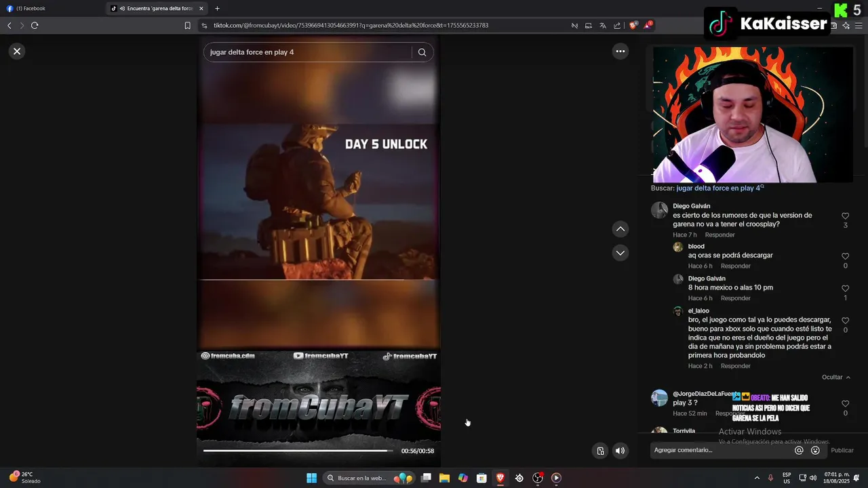
Task: Open the emoji picker in the comment box
Action: coord(815,450)
